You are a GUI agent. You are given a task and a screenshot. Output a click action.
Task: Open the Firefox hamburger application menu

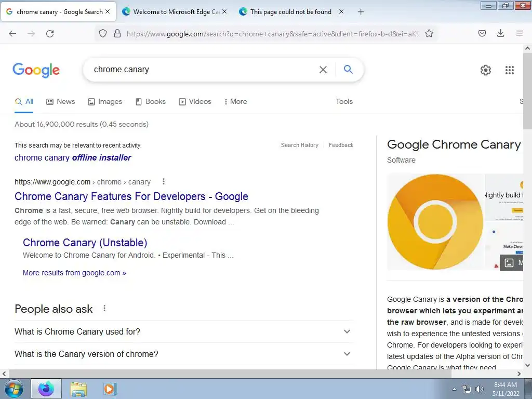(520, 33)
